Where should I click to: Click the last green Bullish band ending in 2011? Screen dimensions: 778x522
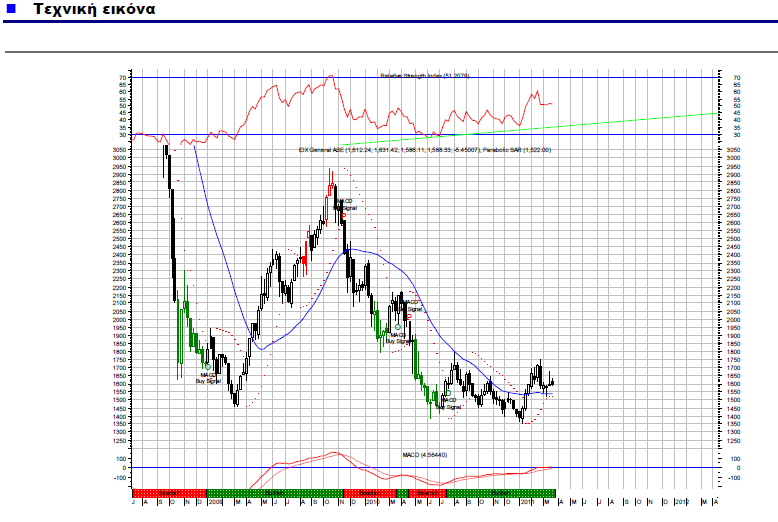(501, 493)
